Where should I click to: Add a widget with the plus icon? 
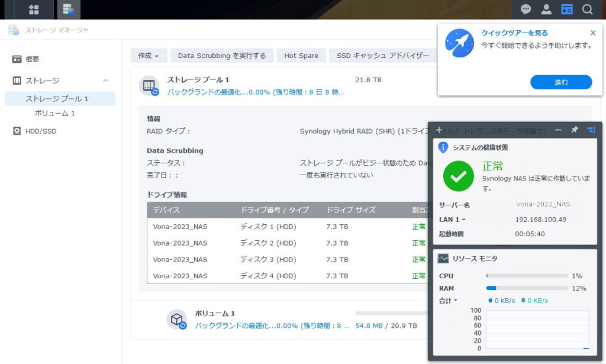click(x=439, y=130)
